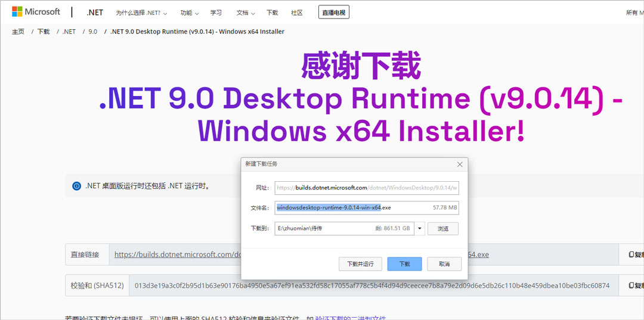644x320 pixels.
Task: Open the 学习 menu item
Action: pos(216,13)
